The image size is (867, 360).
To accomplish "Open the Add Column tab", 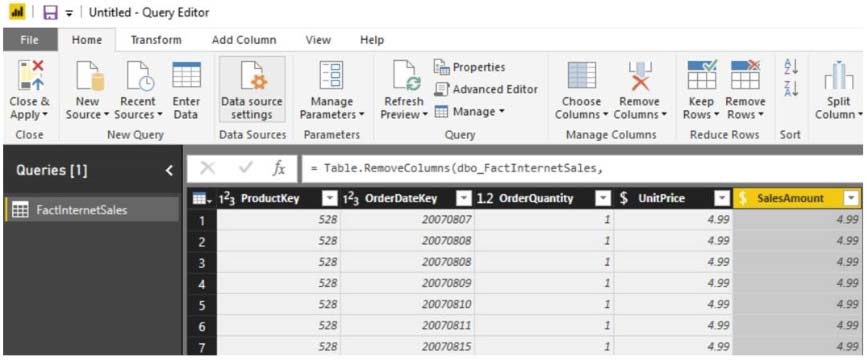I will point(244,40).
